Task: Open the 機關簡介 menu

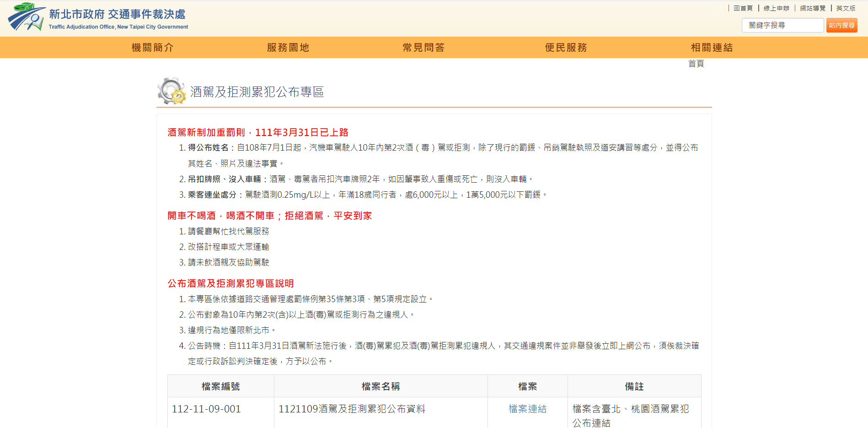Action: (x=152, y=48)
